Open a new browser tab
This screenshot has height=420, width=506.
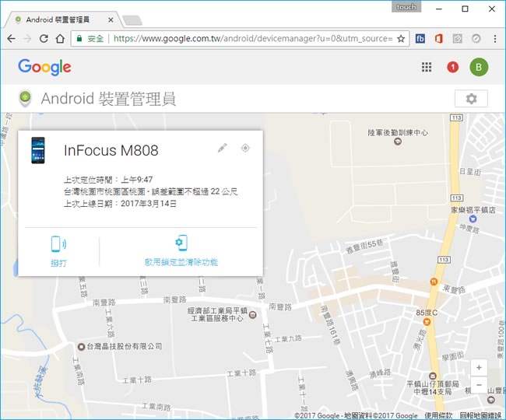(x=132, y=19)
